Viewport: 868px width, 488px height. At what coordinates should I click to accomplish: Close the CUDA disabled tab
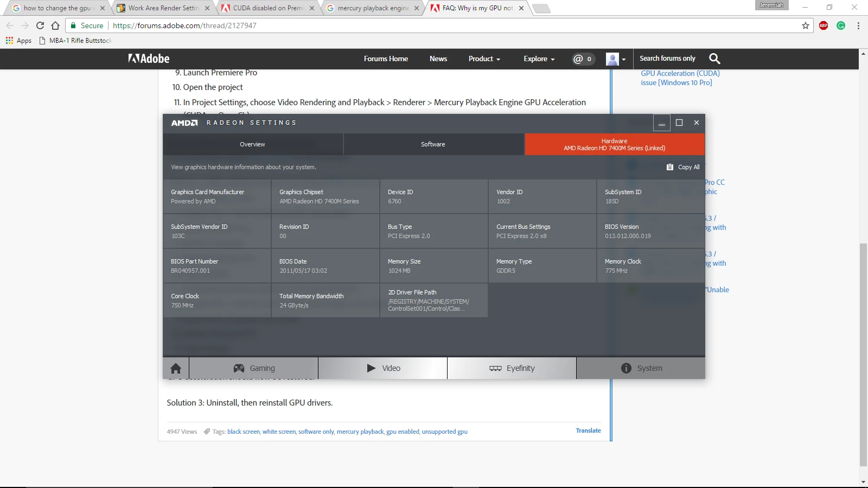[312, 8]
